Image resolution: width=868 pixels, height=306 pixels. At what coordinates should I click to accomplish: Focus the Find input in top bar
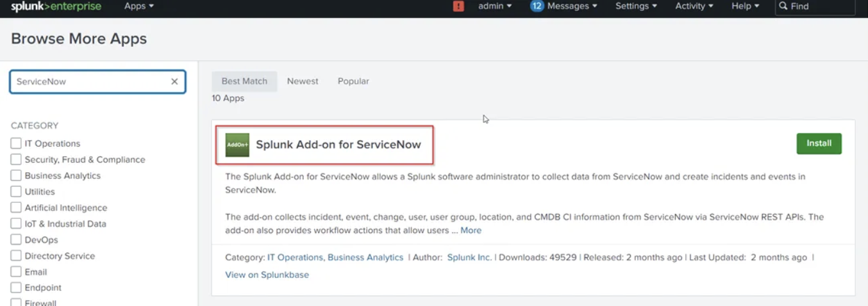pos(815,6)
